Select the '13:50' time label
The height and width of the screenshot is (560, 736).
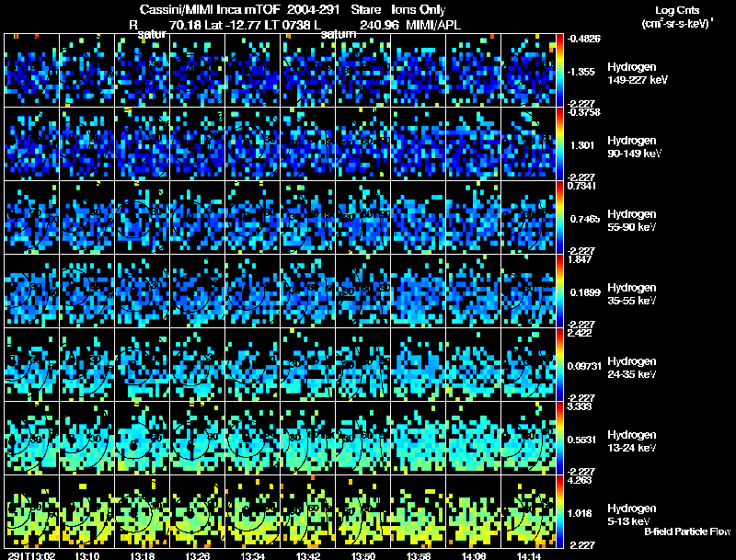pyautogui.click(x=363, y=555)
